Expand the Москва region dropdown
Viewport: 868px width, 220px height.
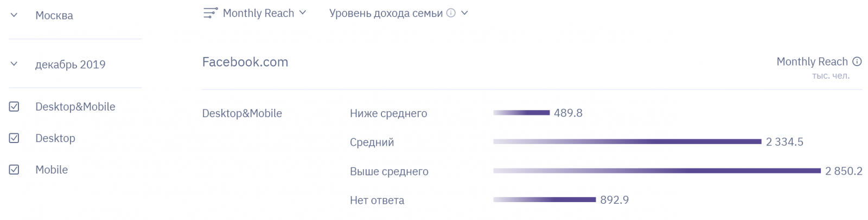click(x=14, y=15)
